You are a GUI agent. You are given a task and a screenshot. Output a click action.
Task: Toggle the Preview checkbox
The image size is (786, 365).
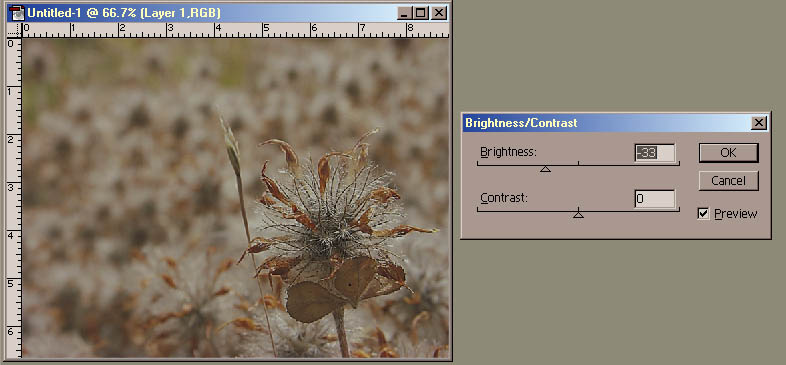pyautogui.click(x=703, y=214)
